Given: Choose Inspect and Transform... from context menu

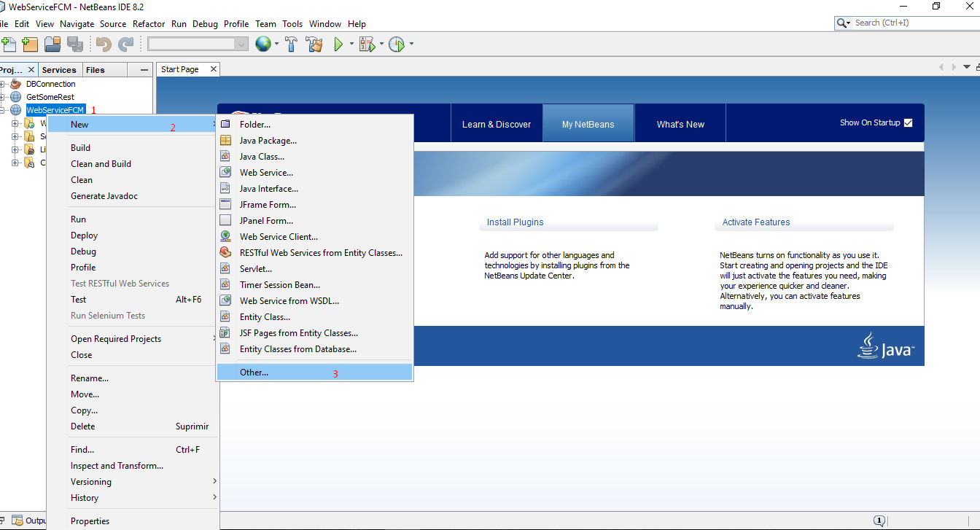Looking at the screenshot, I should 132,466.
